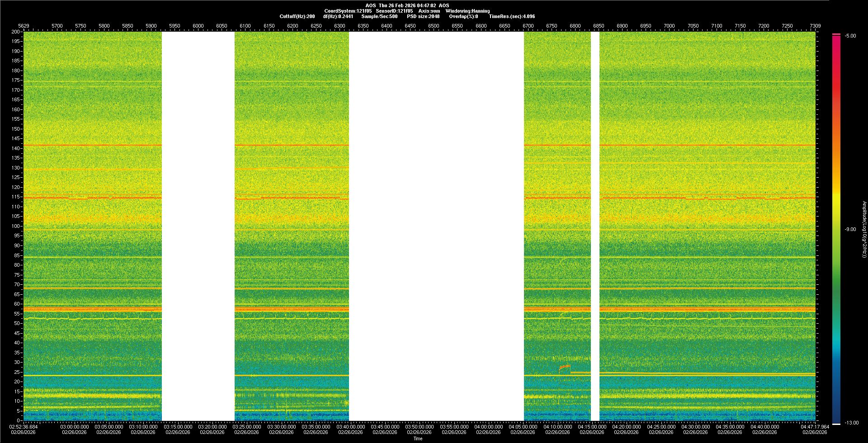Click the -9.00 label on the color scale
The image size is (868, 443).
pos(850,229)
